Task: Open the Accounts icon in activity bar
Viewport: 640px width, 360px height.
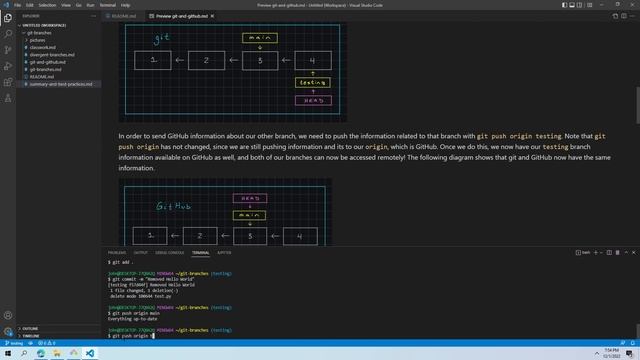Action: [x=8, y=315]
